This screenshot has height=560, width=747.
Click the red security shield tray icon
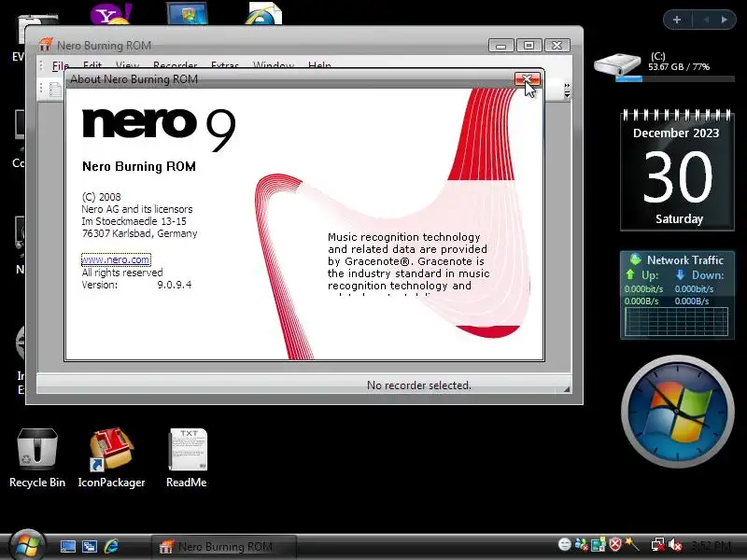point(615,544)
